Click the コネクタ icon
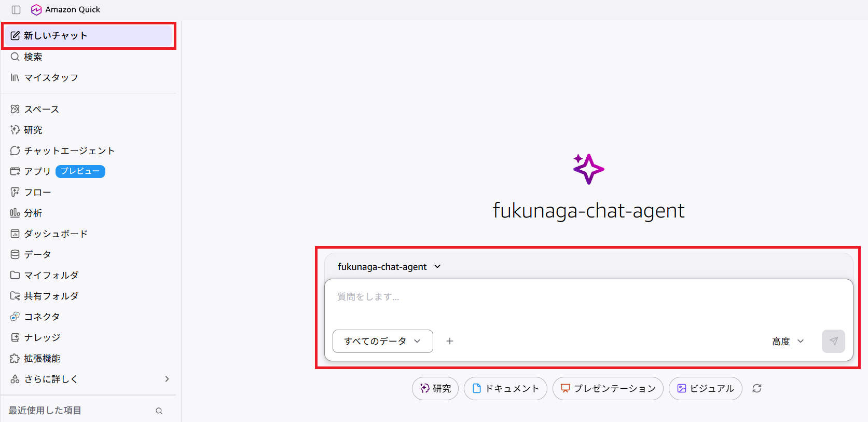Screen dimensions: 868x422 point(15,317)
